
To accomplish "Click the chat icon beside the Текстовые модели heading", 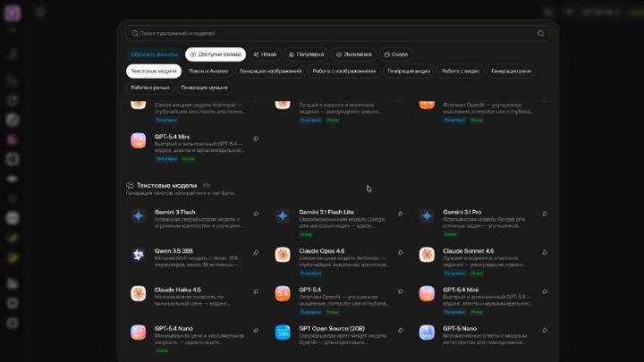I will 130,186.
